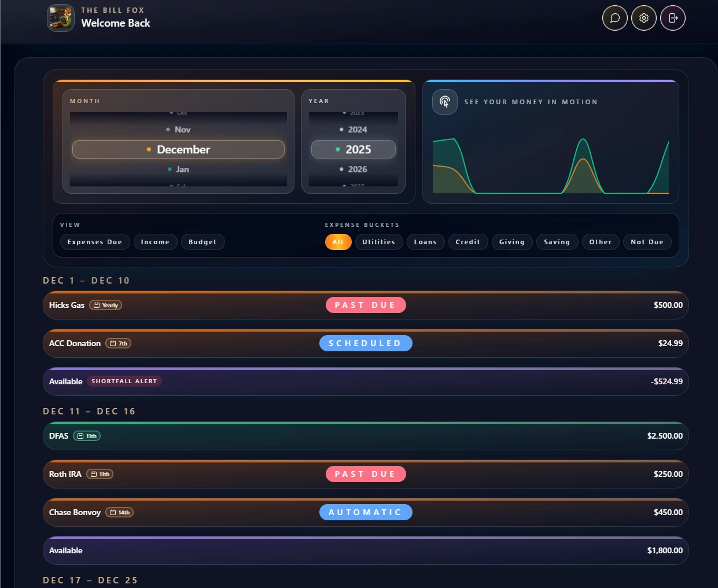
Task: Click the PAST DUE badge on Roth IRA
Action: [x=366, y=473]
